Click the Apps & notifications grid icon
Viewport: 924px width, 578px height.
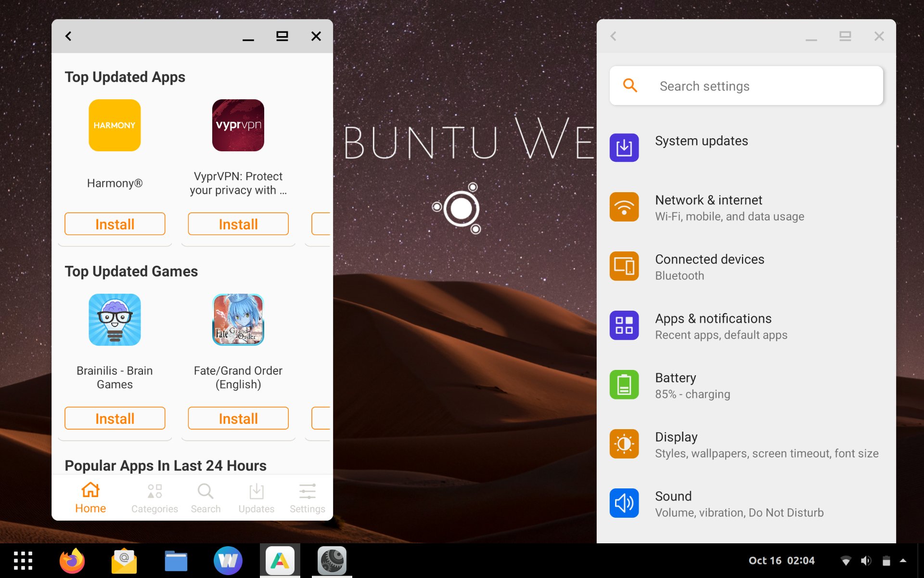(x=624, y=325)
